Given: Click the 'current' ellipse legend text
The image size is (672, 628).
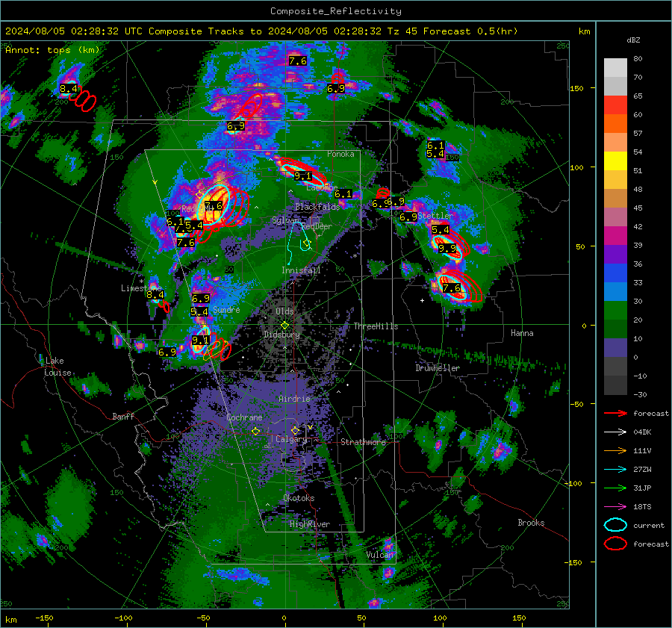Looking at the screenshot, I should pos(649,526).
